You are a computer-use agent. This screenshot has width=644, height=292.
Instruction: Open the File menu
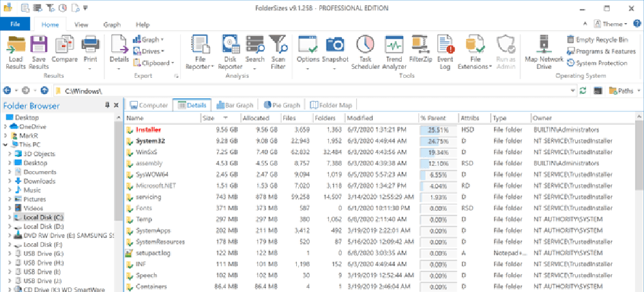point(15,24)
